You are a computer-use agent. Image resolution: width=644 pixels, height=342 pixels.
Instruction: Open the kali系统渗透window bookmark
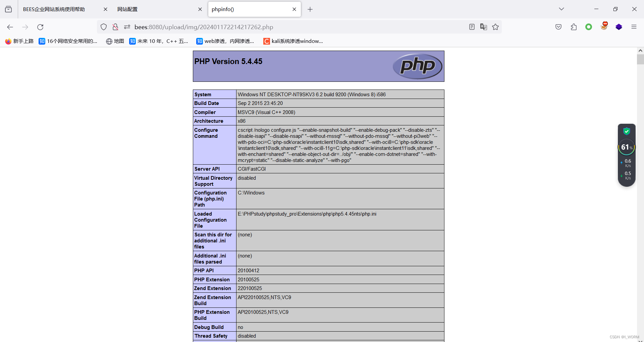pyautogui.click(x=293, y=41)
